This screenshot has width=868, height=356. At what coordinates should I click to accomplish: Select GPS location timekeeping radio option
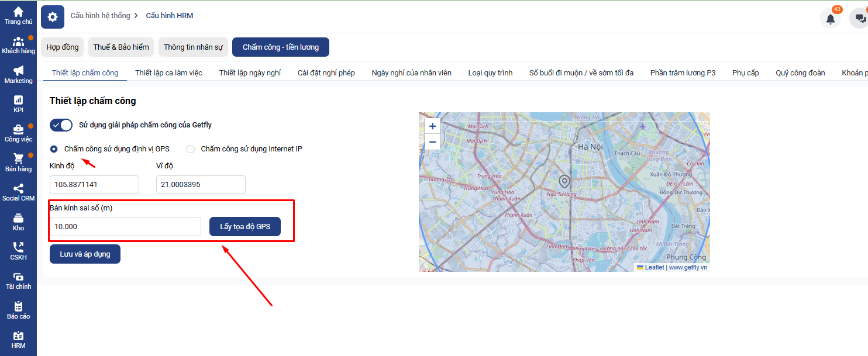tap(54, 149)
